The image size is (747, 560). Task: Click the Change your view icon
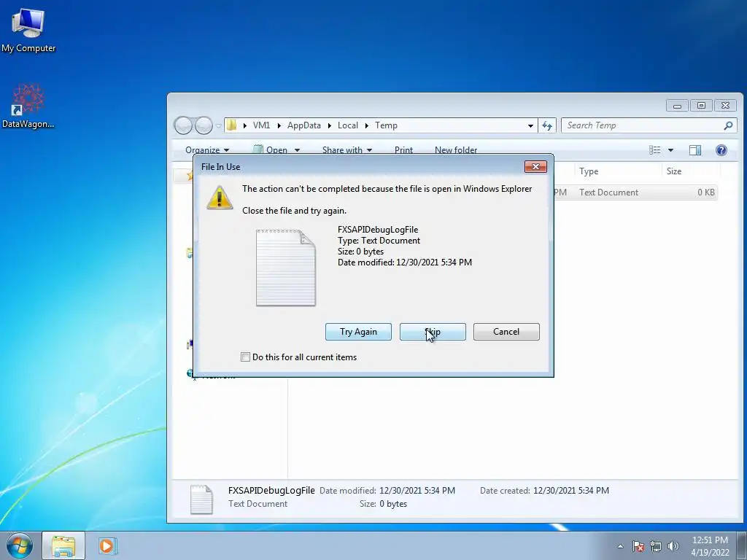point(655,150)
